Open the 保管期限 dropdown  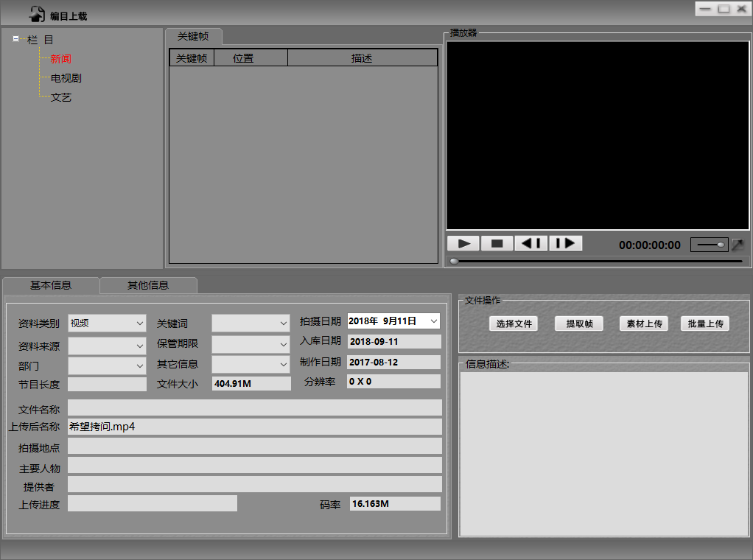(x=251, y=343)
